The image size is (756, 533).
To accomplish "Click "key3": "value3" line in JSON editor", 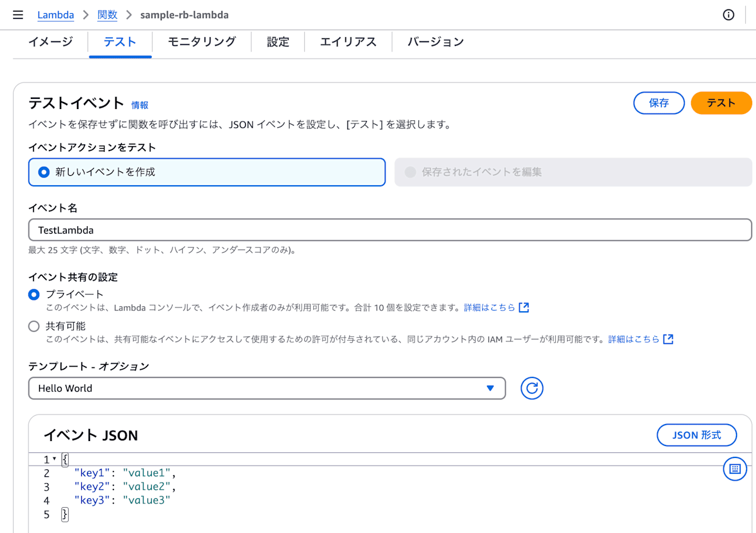I will [x=122, y=501].
